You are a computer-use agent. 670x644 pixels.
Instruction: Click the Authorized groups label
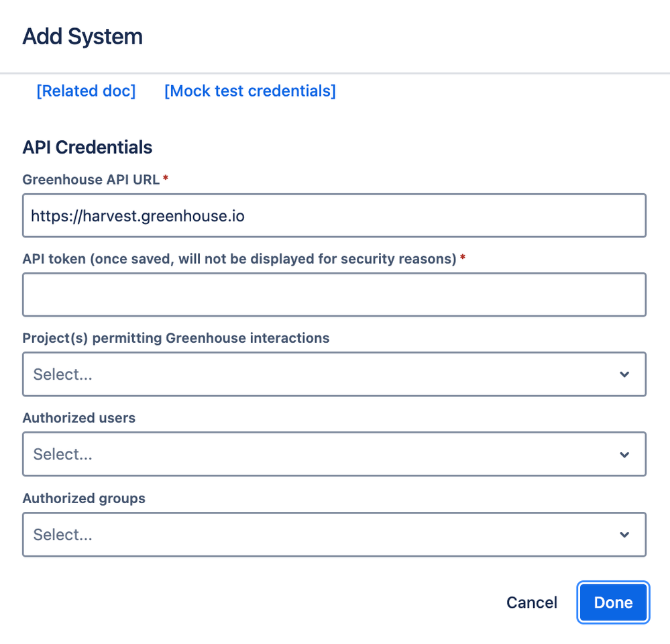point(84,498)
